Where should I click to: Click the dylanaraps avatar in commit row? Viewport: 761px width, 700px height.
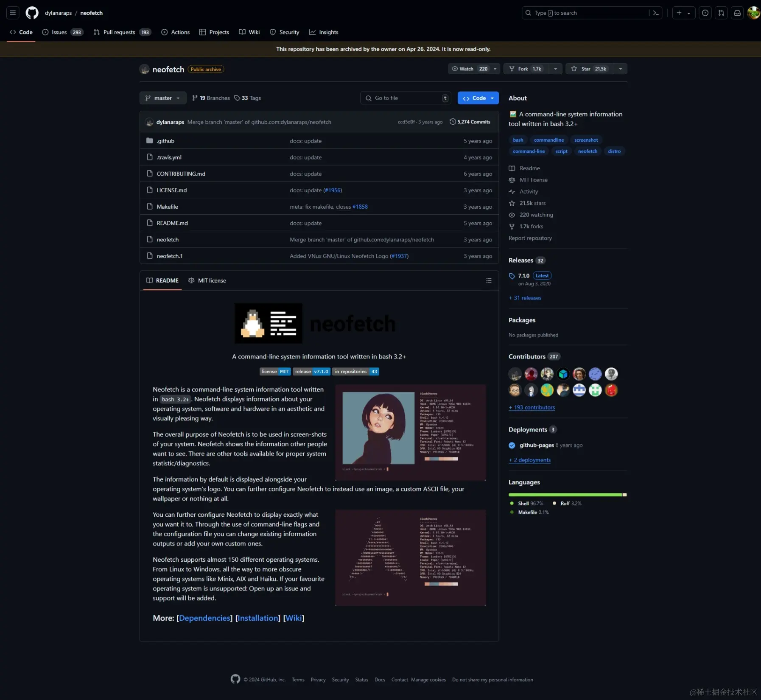click(149, 122)
